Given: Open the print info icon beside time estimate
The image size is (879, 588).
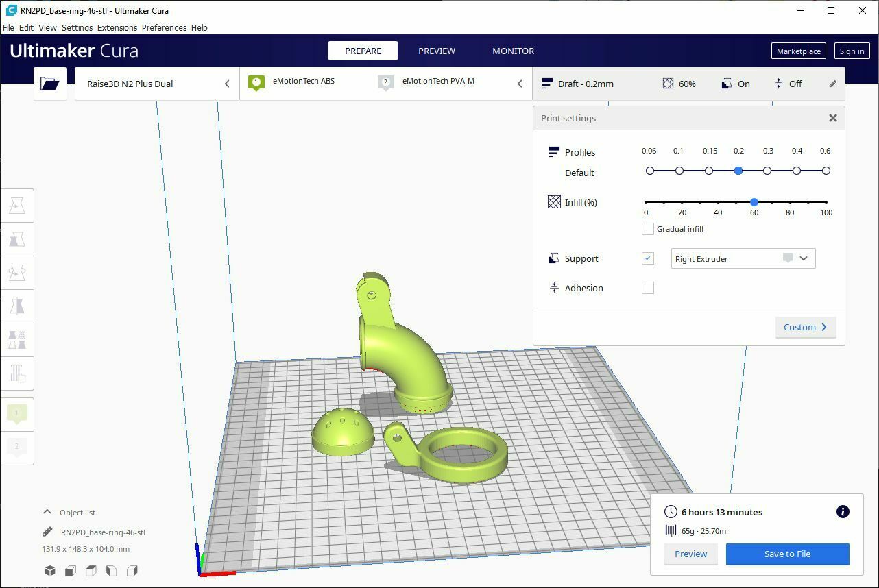Looking at the screenshot, I should pos(843,512).
